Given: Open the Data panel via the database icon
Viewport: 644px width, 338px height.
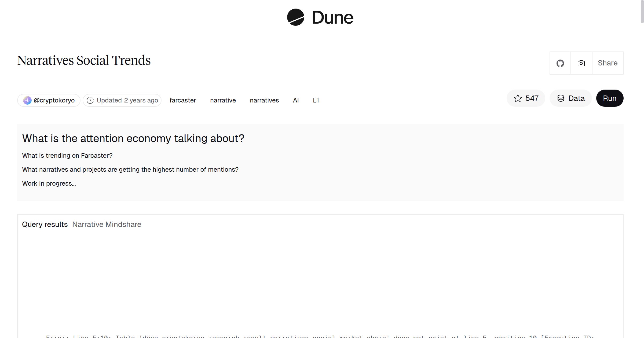Looking at the screenshot, I should [561, 98].
